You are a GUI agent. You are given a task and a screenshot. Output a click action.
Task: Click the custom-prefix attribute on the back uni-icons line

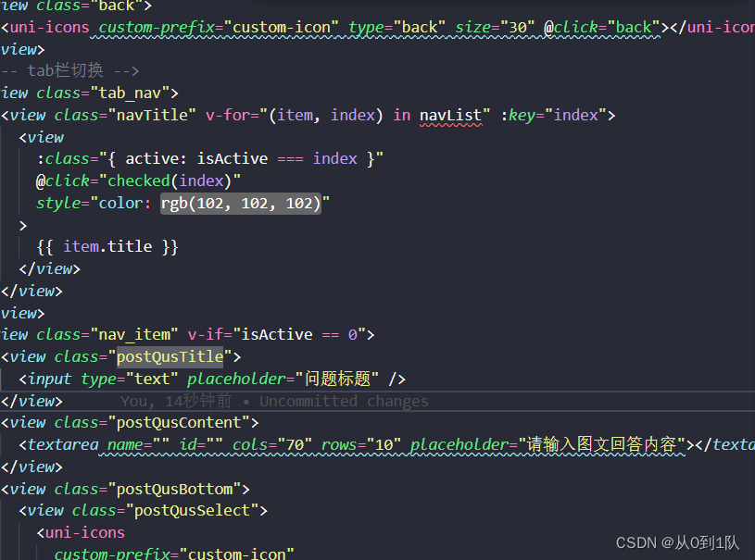[219, 28]
